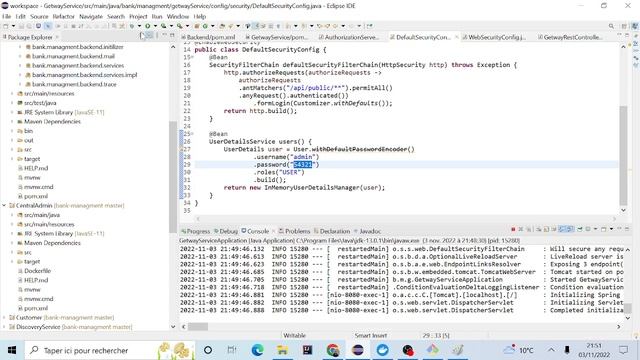Viewport: 640px width, 360px height.
Task: Open the Progress tab
Action: click(x=196, y=231)
